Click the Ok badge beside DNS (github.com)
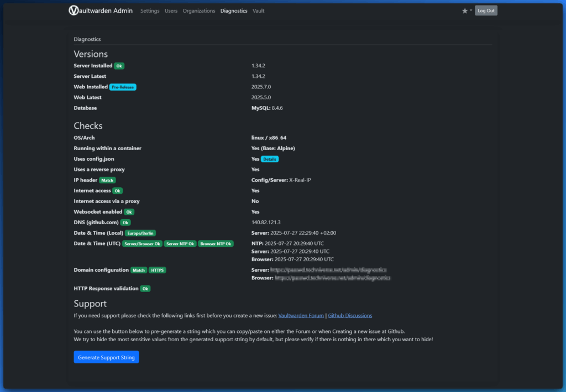The image size is (566, 392). [125, 223]
